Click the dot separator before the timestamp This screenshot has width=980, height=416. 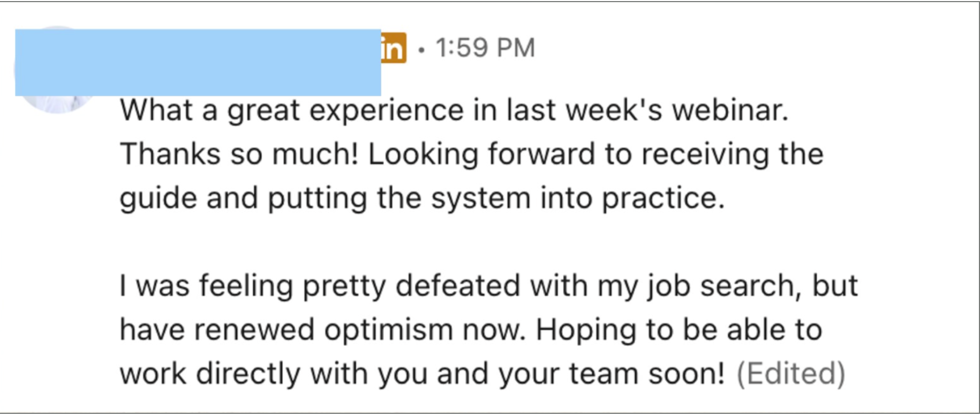tap(422, 50)
